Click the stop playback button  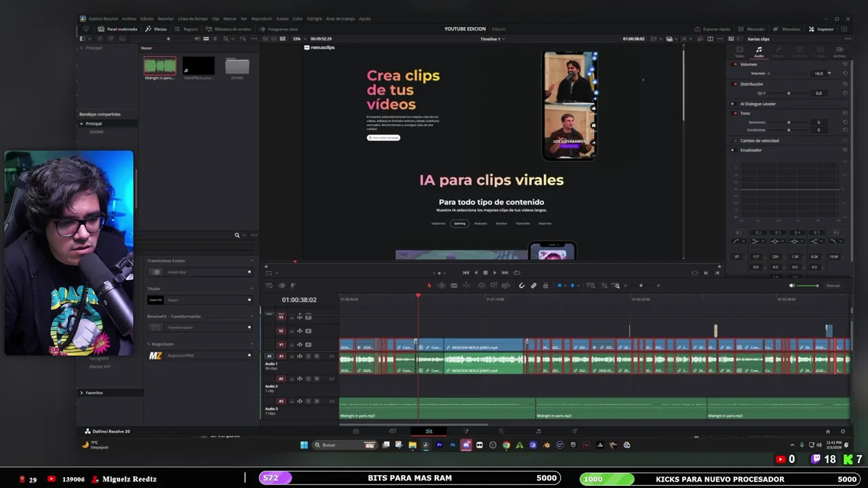pos(485,272)
